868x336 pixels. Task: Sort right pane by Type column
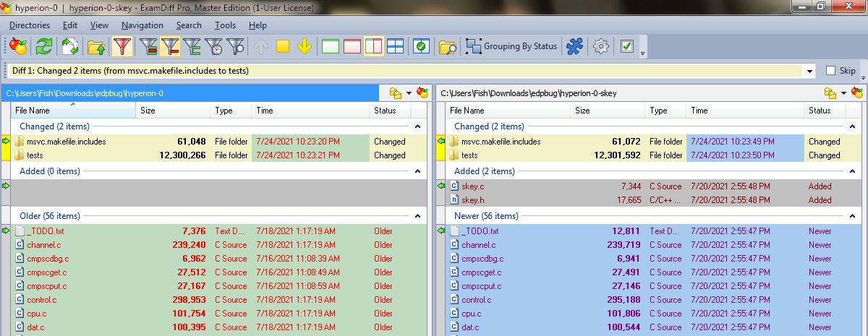point(665,111)
